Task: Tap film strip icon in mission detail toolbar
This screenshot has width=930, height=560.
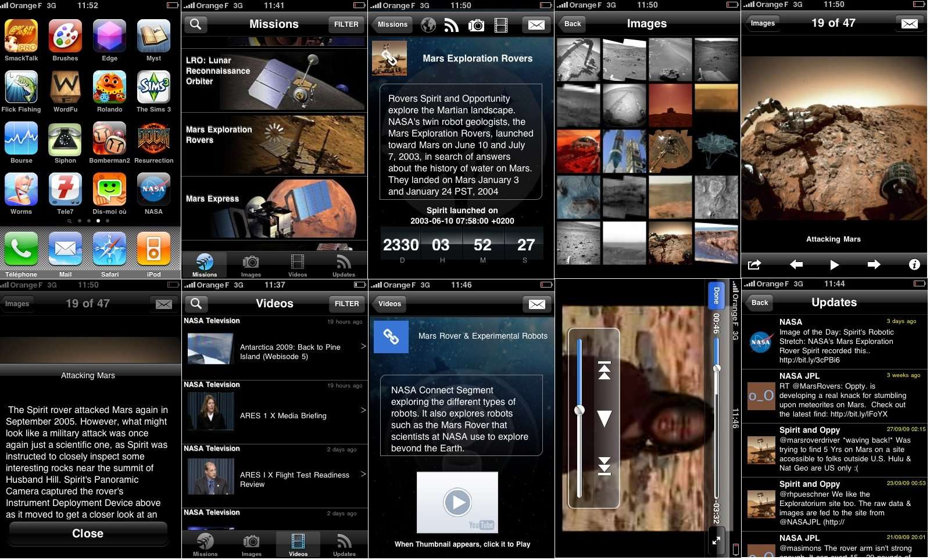Action: 500,25
